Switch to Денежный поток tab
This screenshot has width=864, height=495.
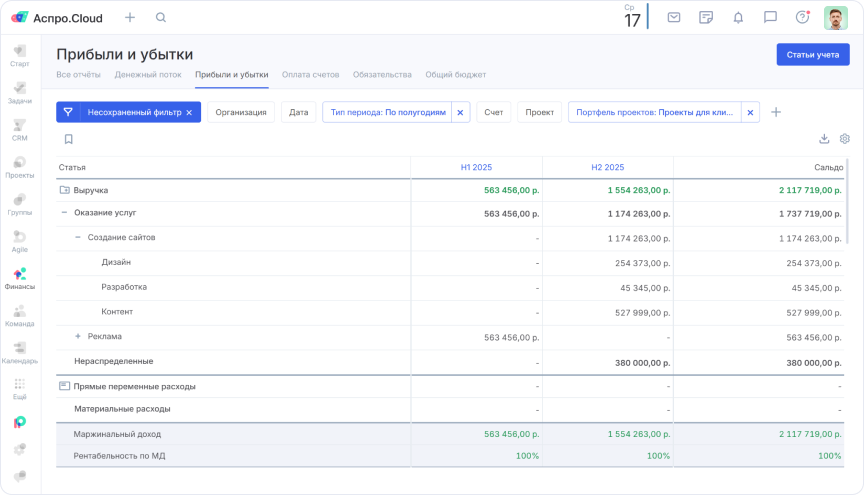pyautogui.click(x=148, y=75)
